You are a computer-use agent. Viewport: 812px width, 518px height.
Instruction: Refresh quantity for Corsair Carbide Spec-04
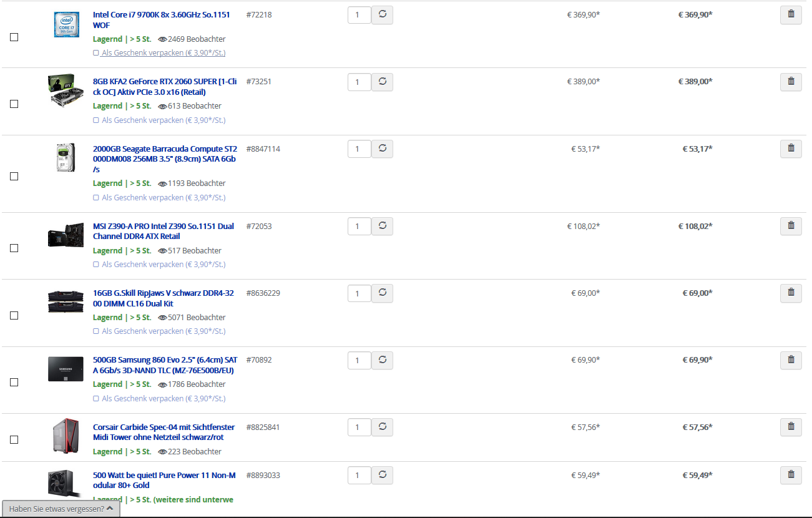[382, 427]
